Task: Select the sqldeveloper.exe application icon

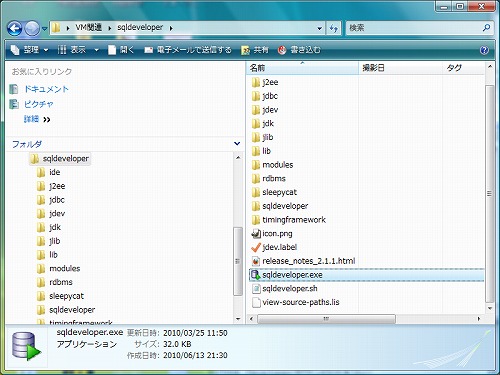Action: (256, 275)
